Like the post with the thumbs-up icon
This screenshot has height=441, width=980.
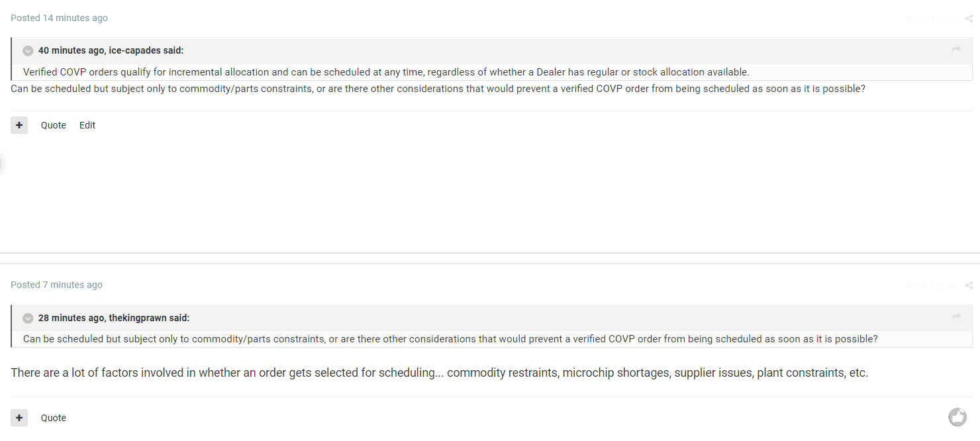coord(957,417)
